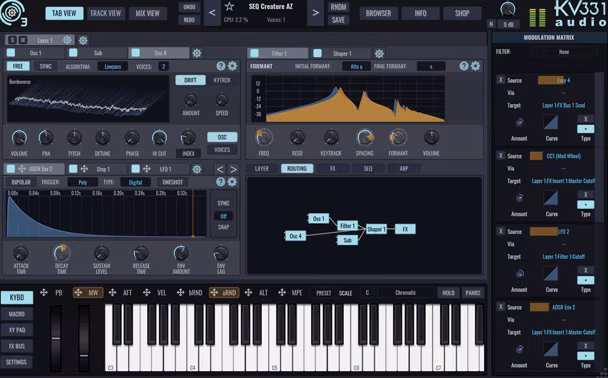Click the RNDM randomize button
The width and height of the screenshot is (608, 378).
pyautogui.click(x=339, y=7)
